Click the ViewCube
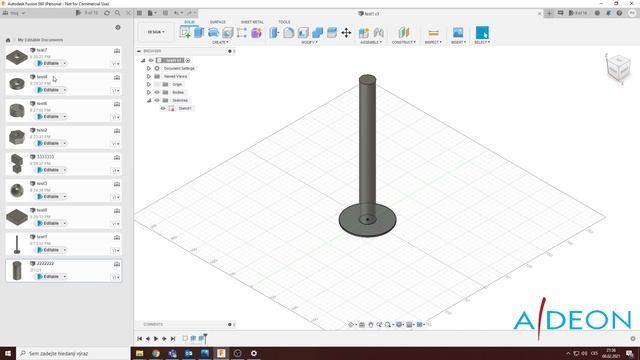Image resolution: width=640 pixels, height=360 pixels. click(618, 68)
